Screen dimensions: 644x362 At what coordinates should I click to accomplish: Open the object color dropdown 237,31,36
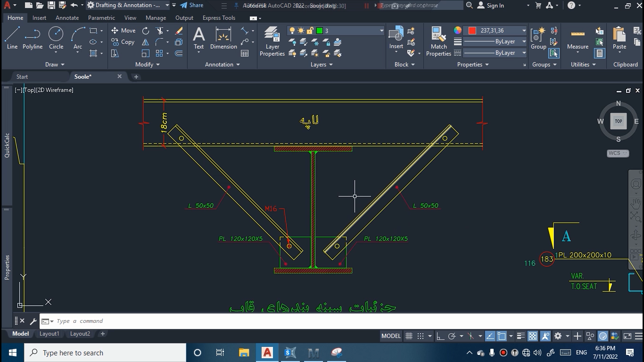(495, 31)
